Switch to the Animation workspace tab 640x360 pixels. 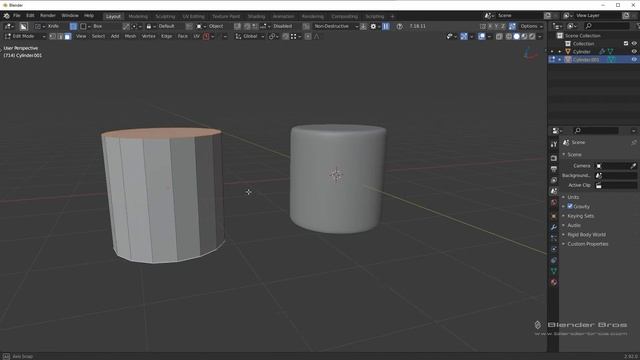(283, 16)
